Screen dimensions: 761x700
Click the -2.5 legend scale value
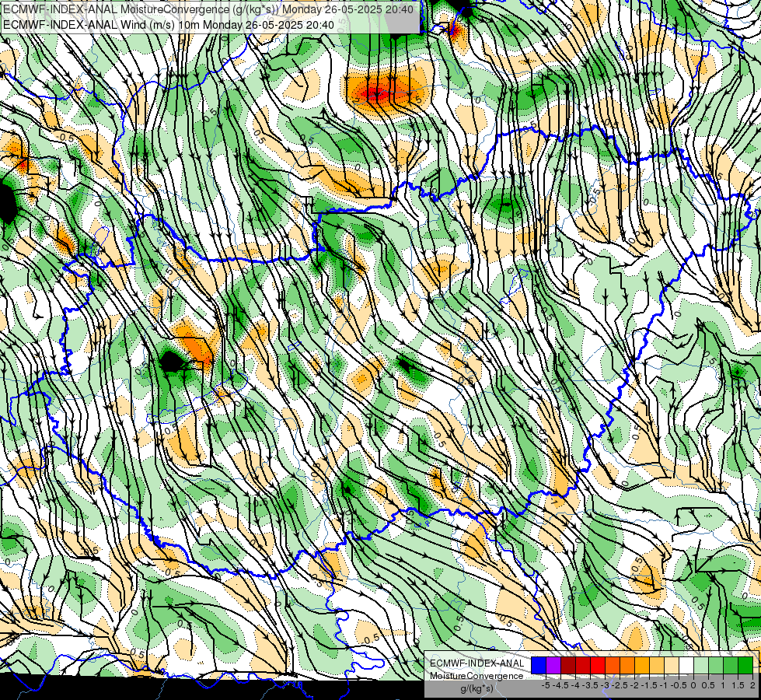pos(620,685)
